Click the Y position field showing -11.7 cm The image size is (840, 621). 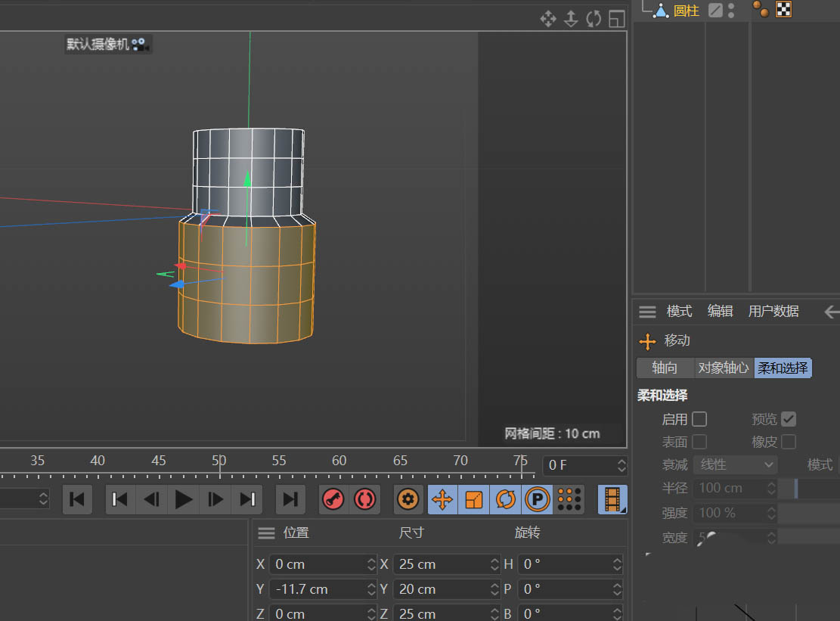click(318, 589)
